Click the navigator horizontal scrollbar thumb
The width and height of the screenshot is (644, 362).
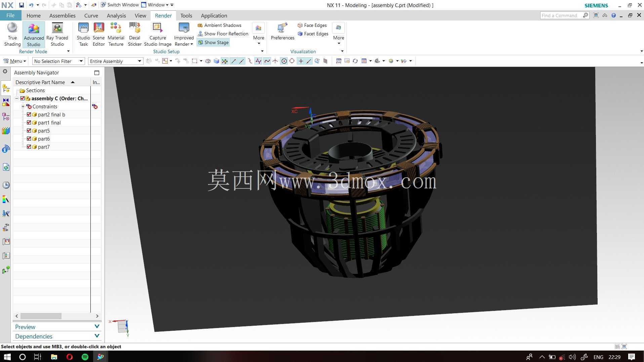41,316
